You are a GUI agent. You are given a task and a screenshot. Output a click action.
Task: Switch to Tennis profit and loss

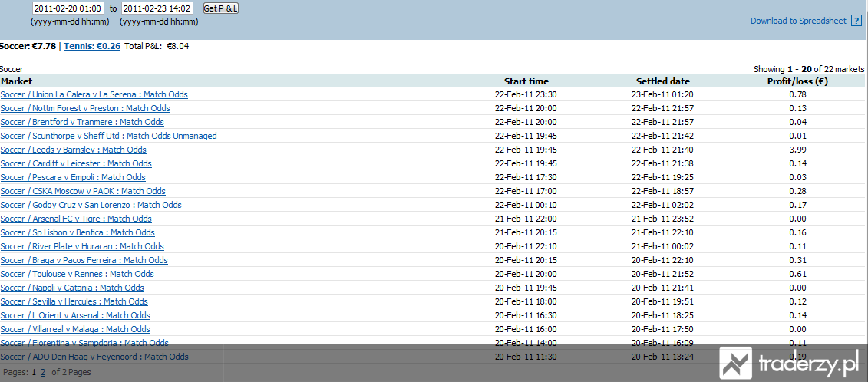92,47
